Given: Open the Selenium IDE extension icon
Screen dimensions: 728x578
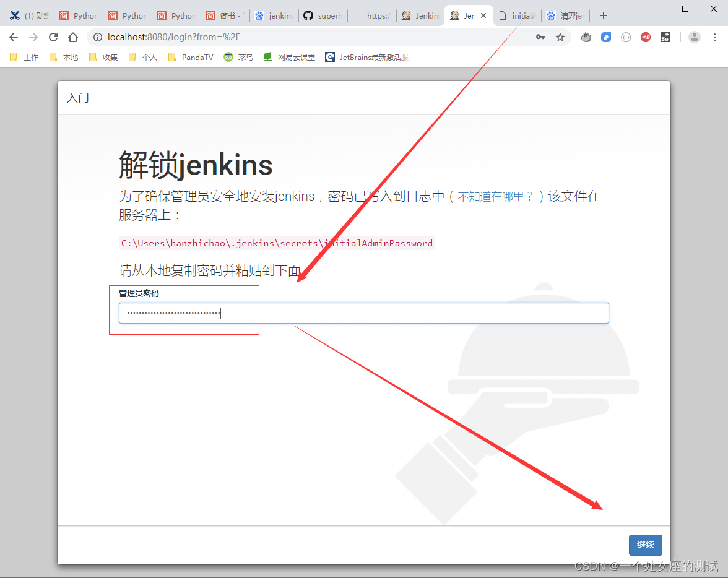Looking at the screenshot, I should tap(665, 37).
